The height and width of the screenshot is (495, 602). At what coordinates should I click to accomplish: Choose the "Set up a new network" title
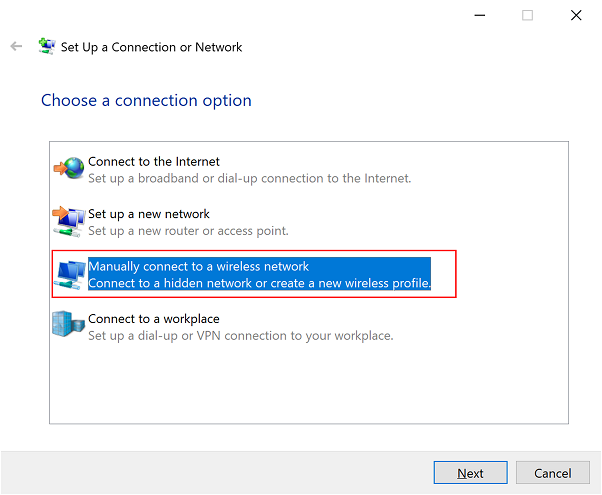coord(149,214)
